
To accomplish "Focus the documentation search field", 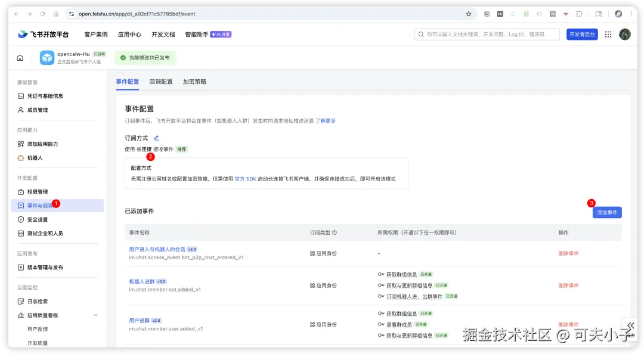I will 487,35.
